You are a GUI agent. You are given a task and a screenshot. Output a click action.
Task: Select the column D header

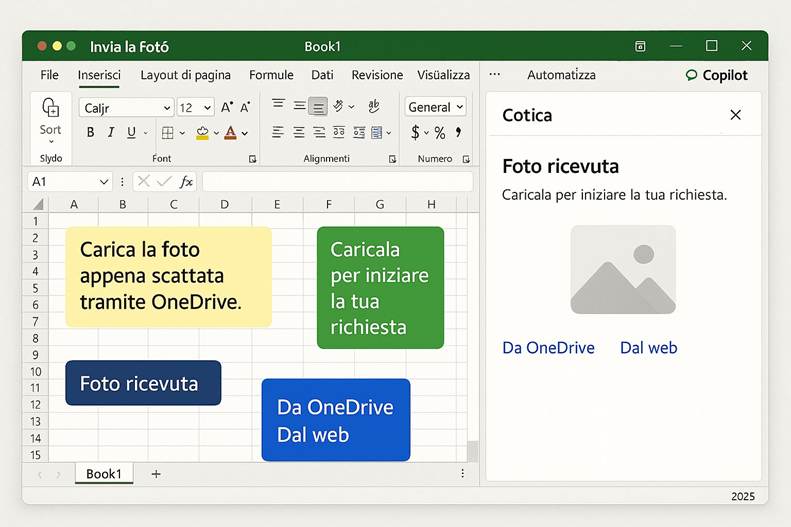224,205
